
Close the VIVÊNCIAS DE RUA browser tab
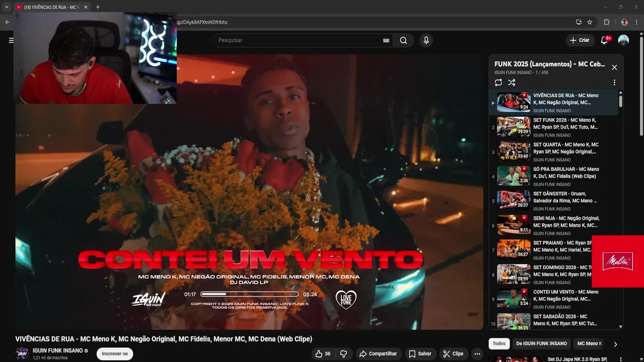coord(86,7)
